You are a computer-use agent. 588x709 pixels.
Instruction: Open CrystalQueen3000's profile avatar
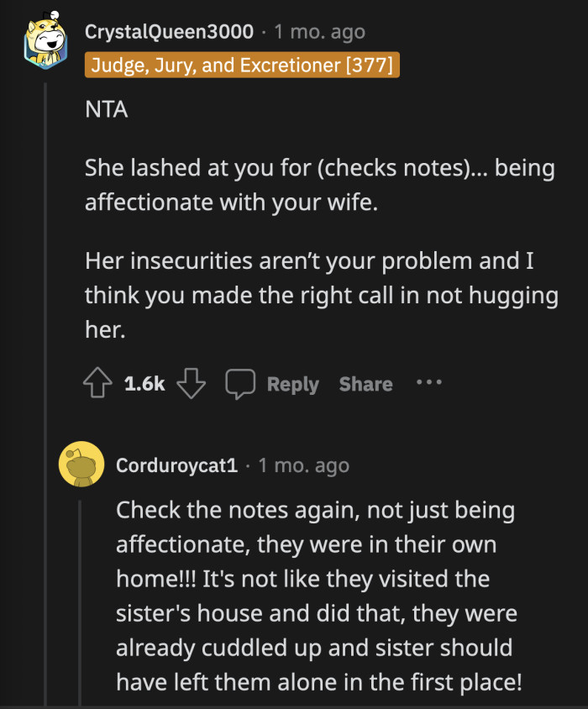pos(46,42)
